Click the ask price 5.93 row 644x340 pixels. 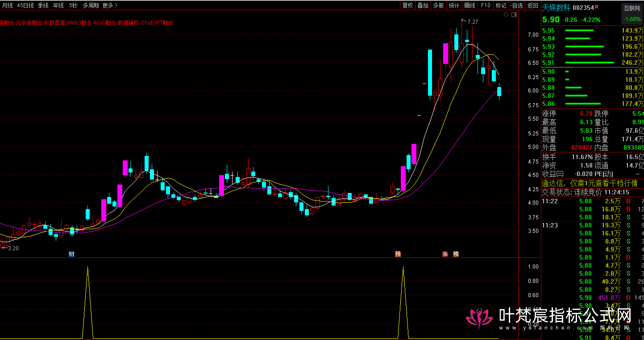(593, 46)
